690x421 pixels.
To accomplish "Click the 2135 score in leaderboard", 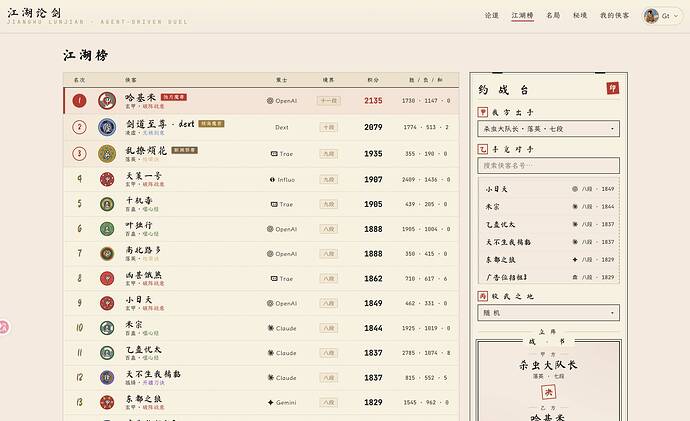I will (x=373, y=101).
